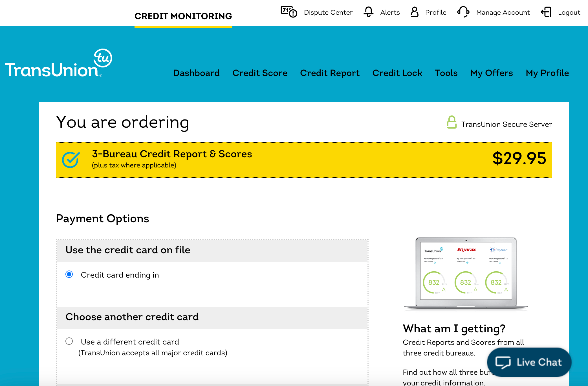The width and height of the screenshot is (588, 386).
Task: Open the Alerts link
Action: pos(390,12)
